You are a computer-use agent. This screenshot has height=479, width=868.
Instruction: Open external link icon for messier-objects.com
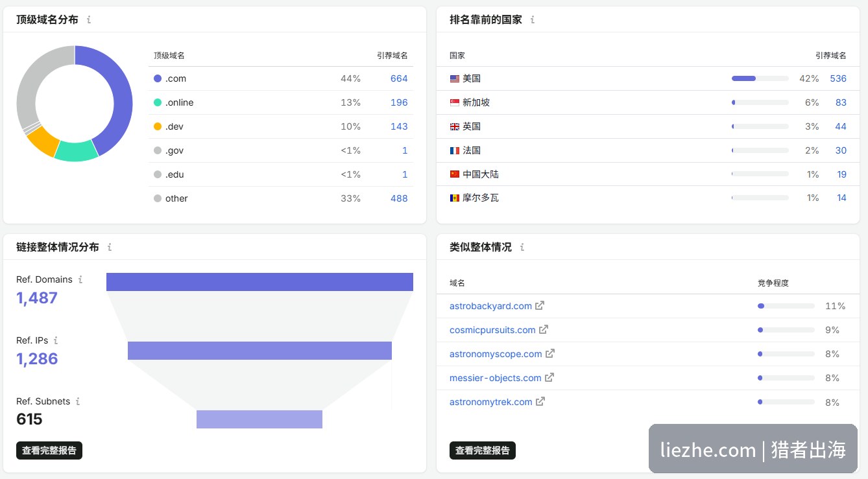(549, 377)
